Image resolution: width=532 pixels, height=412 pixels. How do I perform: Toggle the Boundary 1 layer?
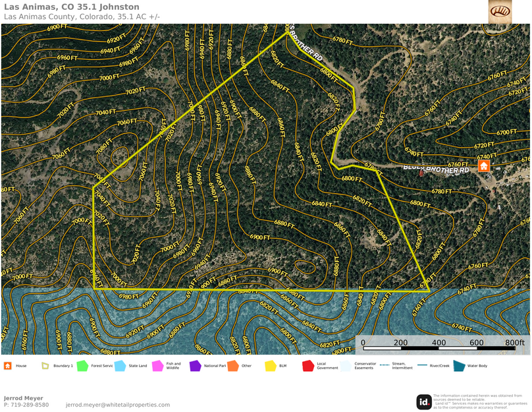(x=45, y=366)
